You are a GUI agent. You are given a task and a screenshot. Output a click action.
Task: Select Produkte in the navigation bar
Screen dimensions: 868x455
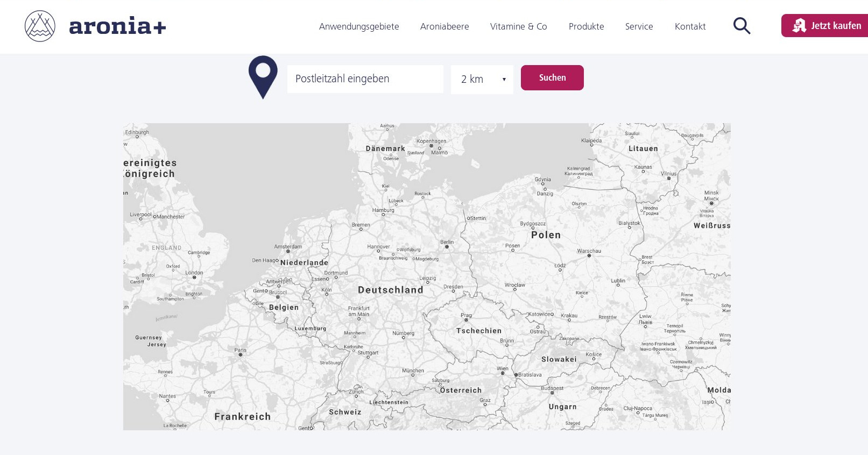click(x=586, y=26)
